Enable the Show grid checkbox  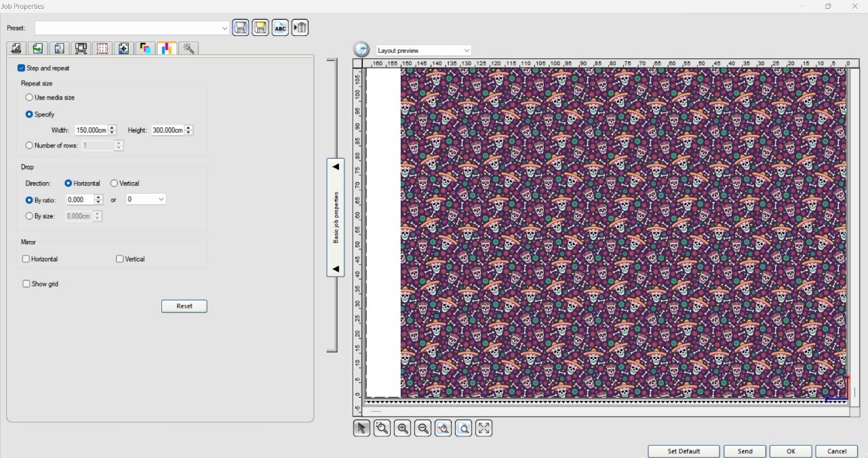(x=26, y=284)
